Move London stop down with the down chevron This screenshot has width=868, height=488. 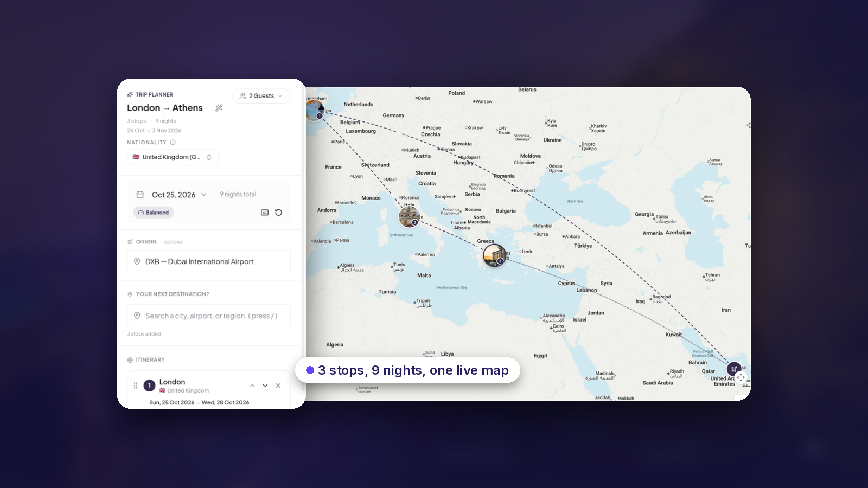click(x=265, y=386)
